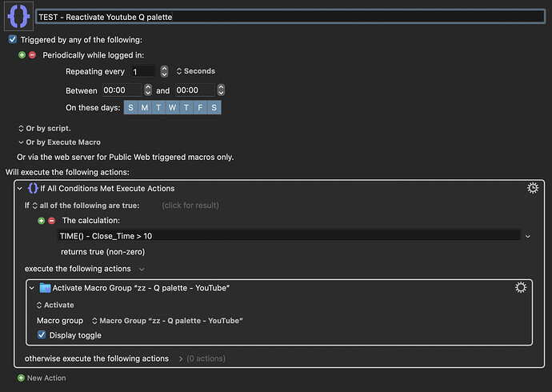Screen dimensions: 552x392
Task: Open gear menu for Activate Macro Group action
Action: (x=521, y=287)
